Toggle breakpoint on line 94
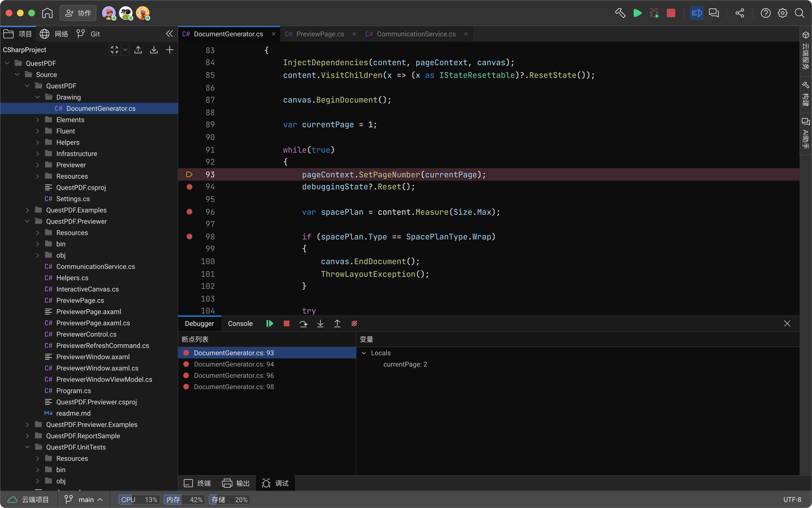The image size is (812, 508). [x=189, y=187]
